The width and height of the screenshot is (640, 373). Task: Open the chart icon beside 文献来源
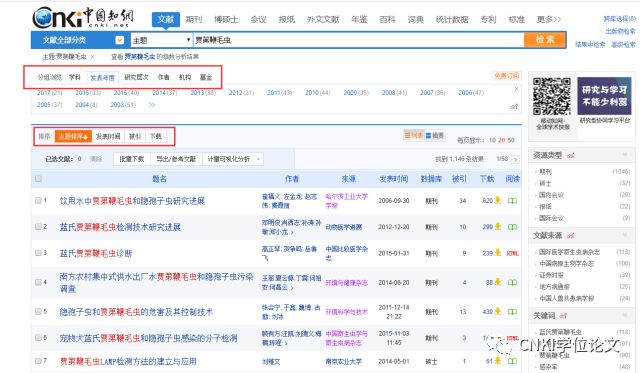click(x=571, y=235)
